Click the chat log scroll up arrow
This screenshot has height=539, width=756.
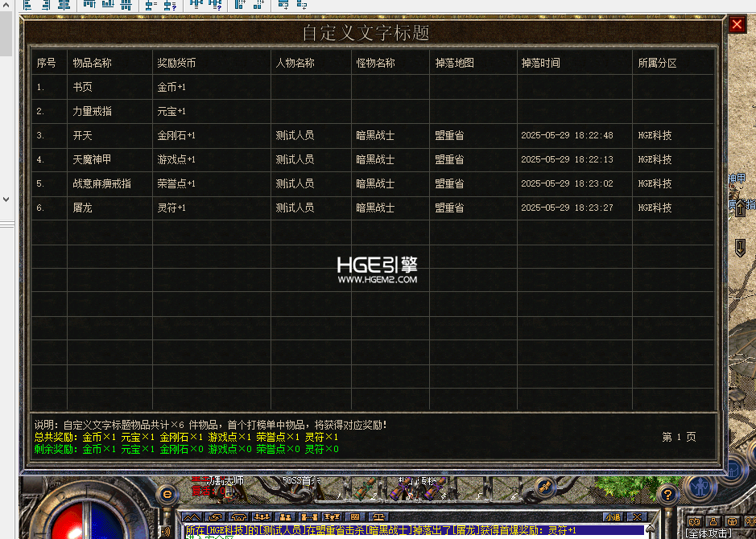click(651, 531)
